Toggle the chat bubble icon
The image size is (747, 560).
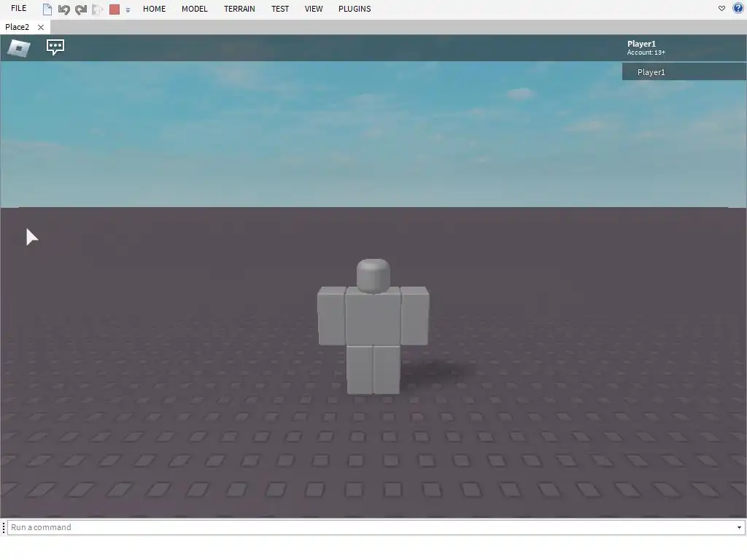tap(55, 47)
